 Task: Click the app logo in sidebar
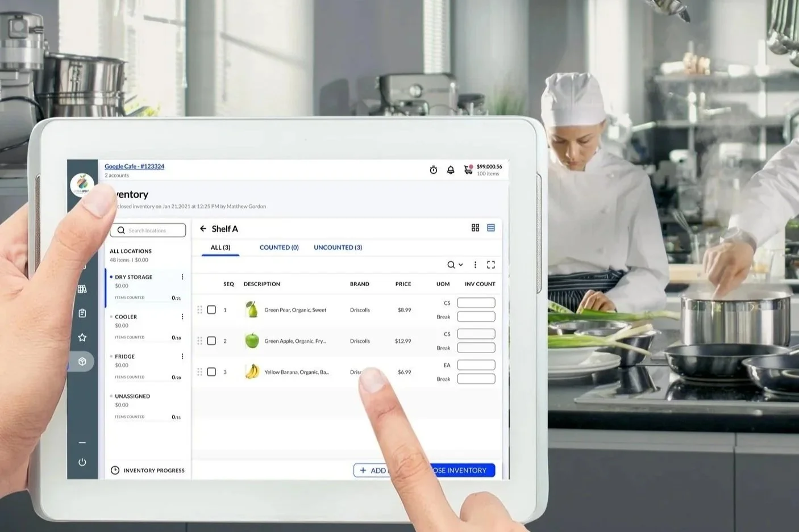tap(82, 185)
